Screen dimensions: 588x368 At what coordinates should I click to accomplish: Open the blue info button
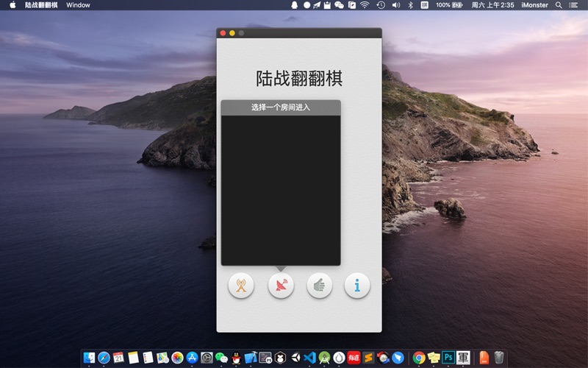tap(357, 286)
